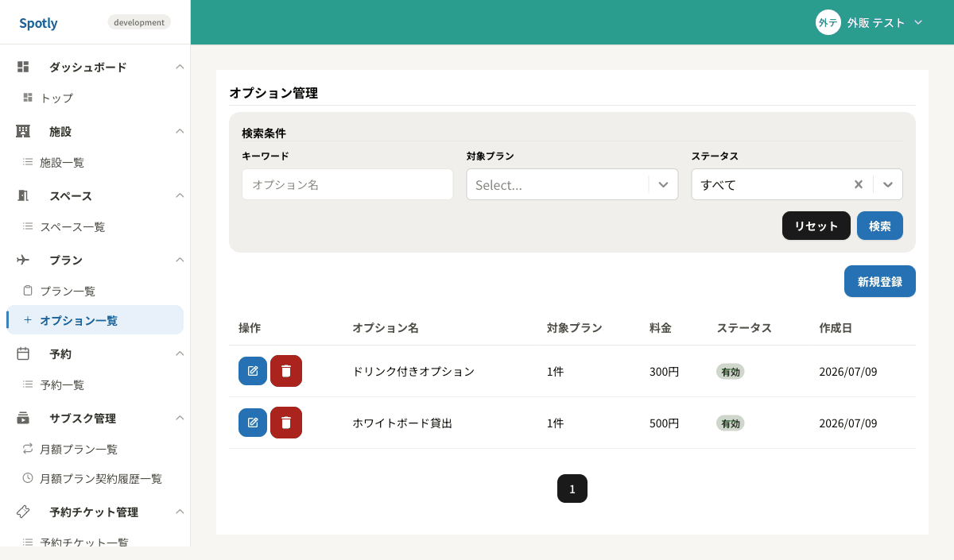The width and height of the screenshot is (954, 560).
Task: Click the 月額プラン一覧 repeat icon
Action: [28, 449]
